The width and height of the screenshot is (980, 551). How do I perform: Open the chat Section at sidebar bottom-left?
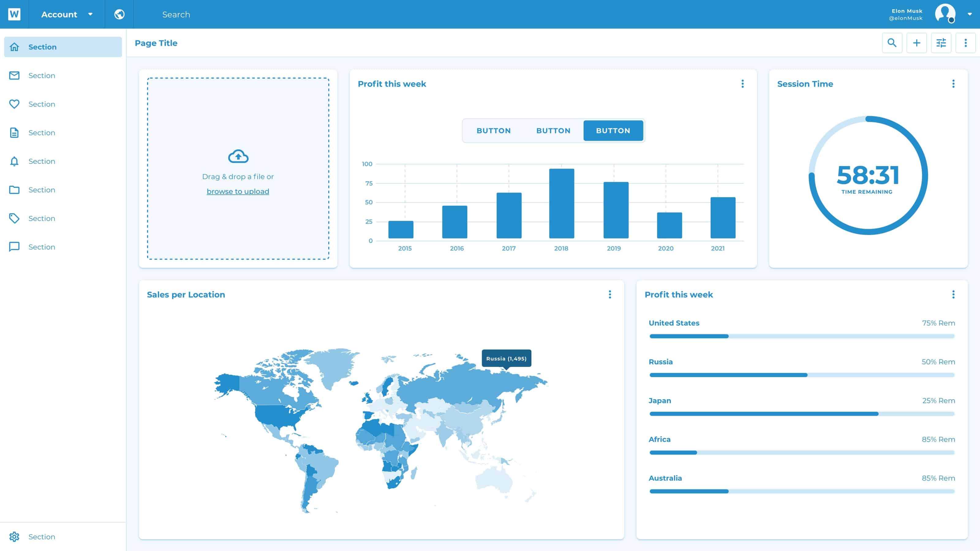click(14, 247)
